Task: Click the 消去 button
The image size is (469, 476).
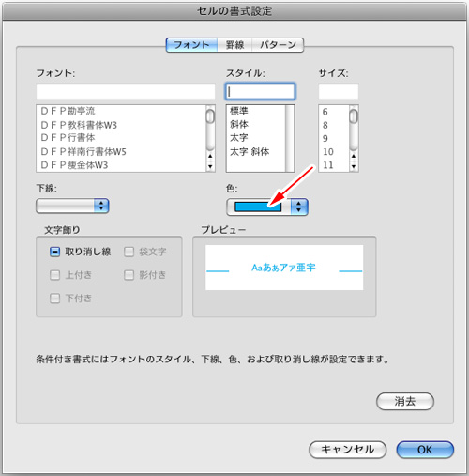Action: click(405, 401)
